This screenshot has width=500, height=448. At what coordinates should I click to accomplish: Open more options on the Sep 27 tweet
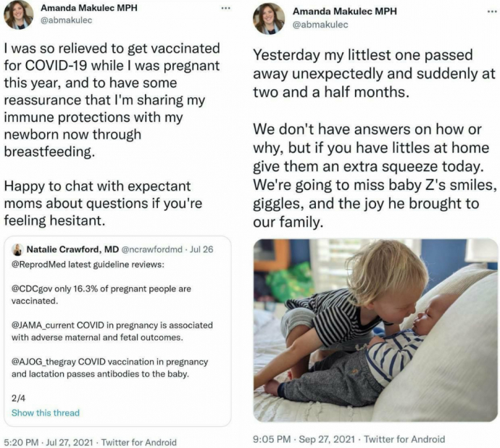tap(480, 13)
